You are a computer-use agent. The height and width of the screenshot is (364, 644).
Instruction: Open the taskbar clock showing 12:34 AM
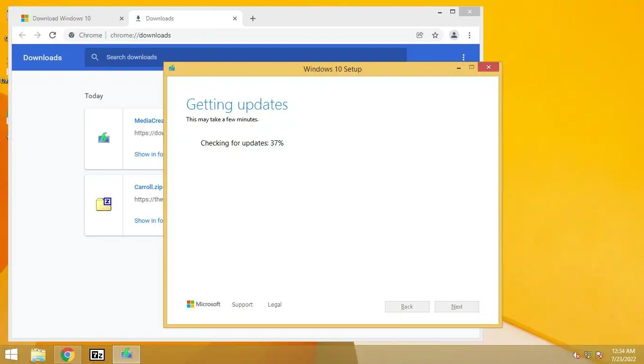click(x=623, y=355)
